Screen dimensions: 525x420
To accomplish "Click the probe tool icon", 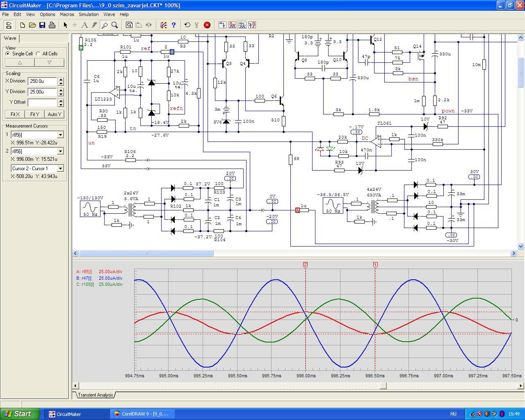I will (105, 25).
